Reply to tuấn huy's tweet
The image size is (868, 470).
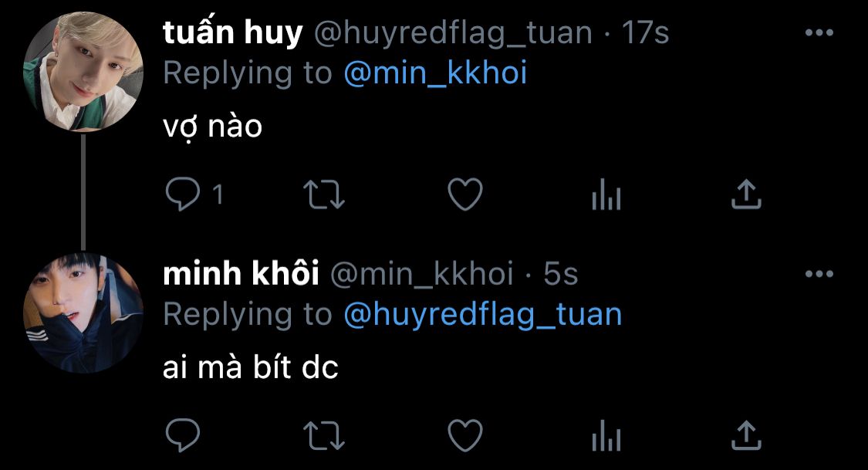click(183, 195)
